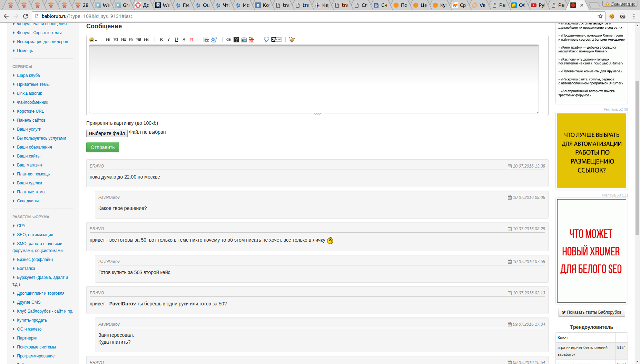Submit message with 'Отправить' button

pos(103,147)
